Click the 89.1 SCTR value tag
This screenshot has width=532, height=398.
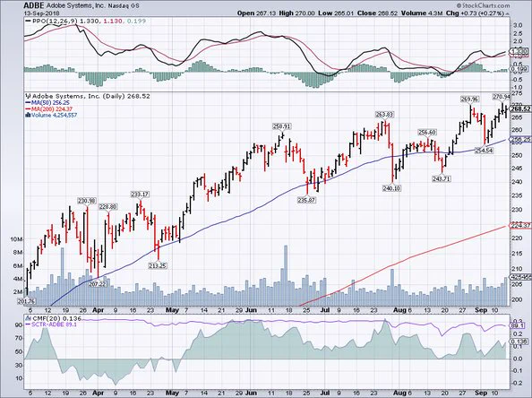(517, 325)
